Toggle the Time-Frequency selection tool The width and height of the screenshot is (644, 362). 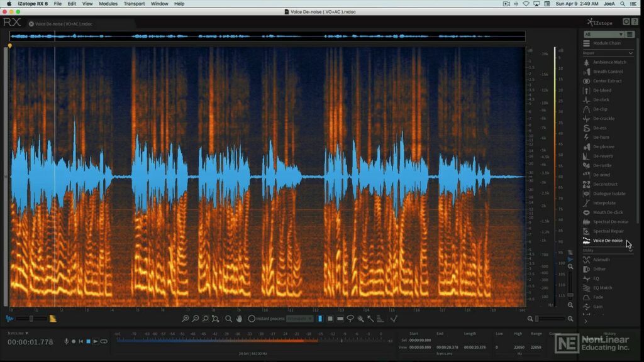pyautogui.click(x=330, y=319)
